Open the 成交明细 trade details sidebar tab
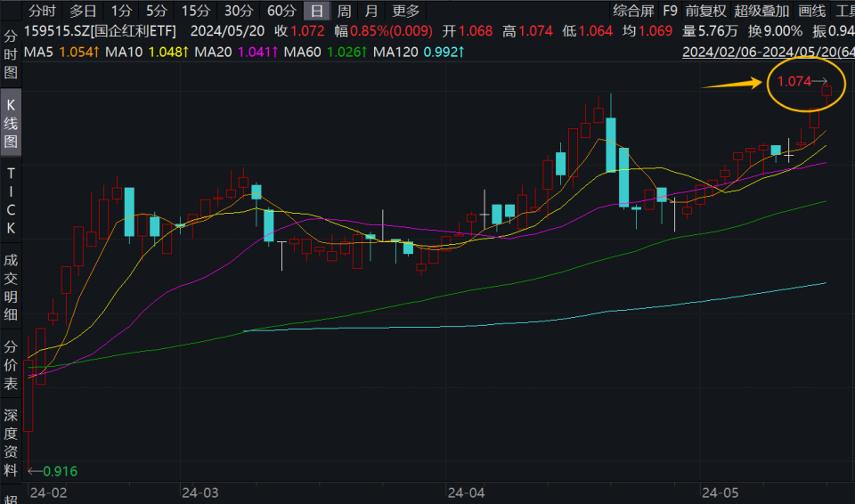 coord(11,287)
